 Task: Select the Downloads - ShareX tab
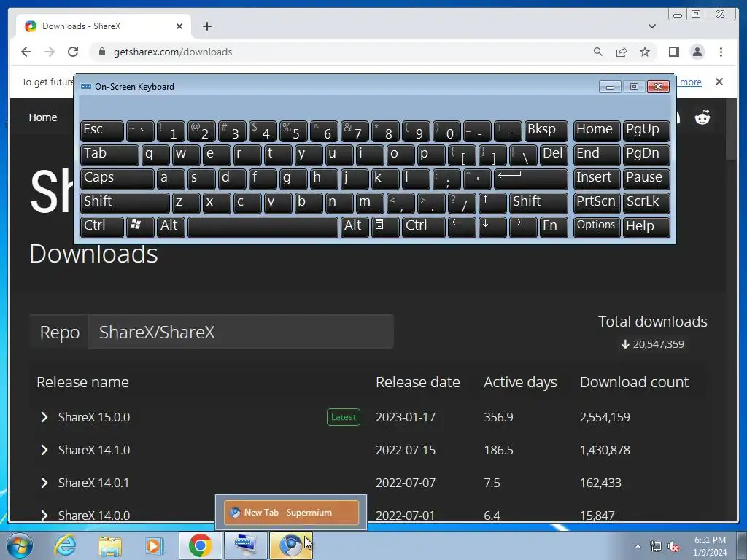(x=104, y=26)
